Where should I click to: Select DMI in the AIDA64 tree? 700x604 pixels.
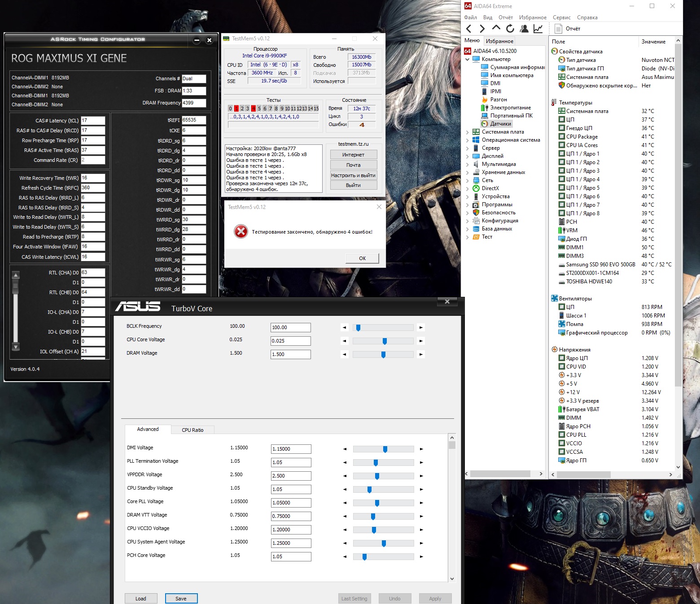coord(491,83)
